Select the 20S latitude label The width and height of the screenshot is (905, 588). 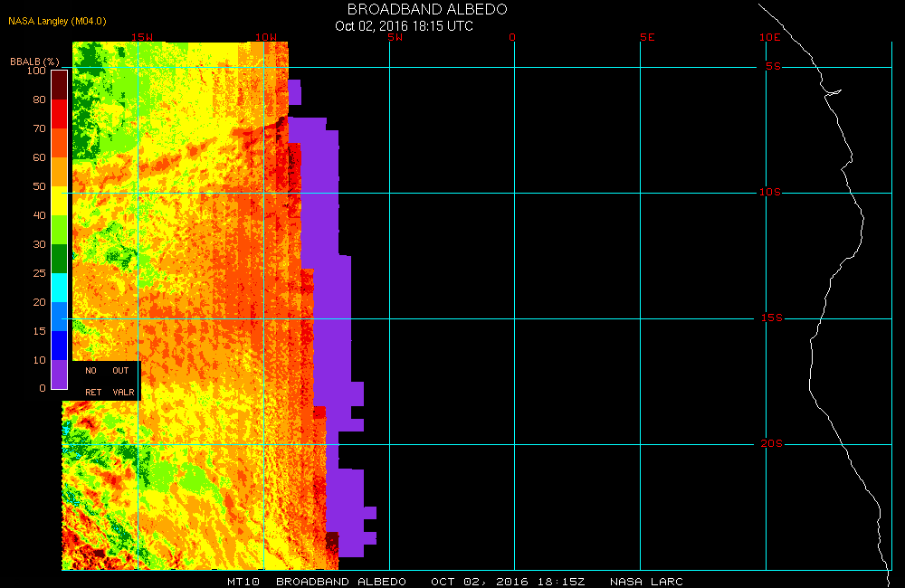click(770, 443)
